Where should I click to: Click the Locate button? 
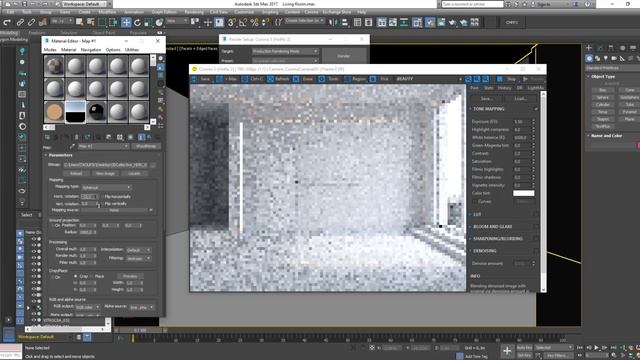(x=134, y=173)
